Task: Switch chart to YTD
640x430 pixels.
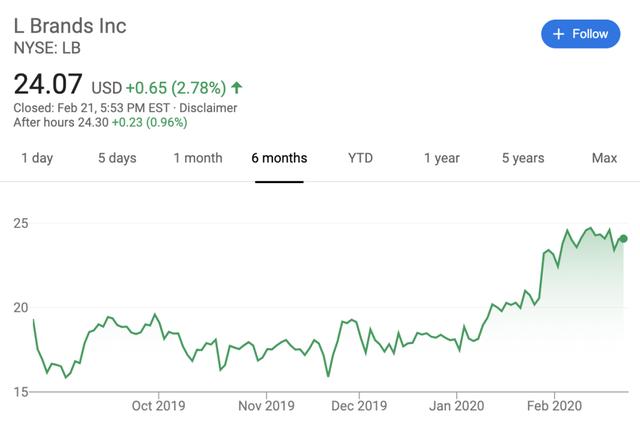Action: coord(360,158)
